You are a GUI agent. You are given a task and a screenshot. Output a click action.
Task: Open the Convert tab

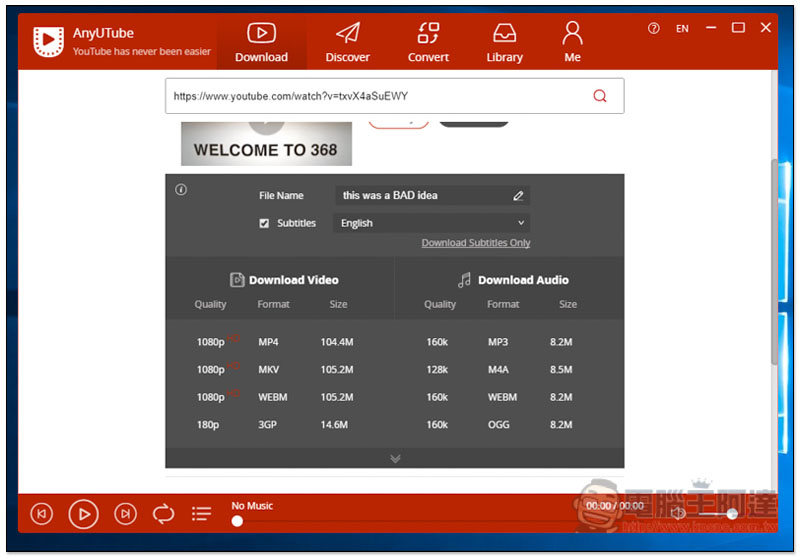click(428, 43)
